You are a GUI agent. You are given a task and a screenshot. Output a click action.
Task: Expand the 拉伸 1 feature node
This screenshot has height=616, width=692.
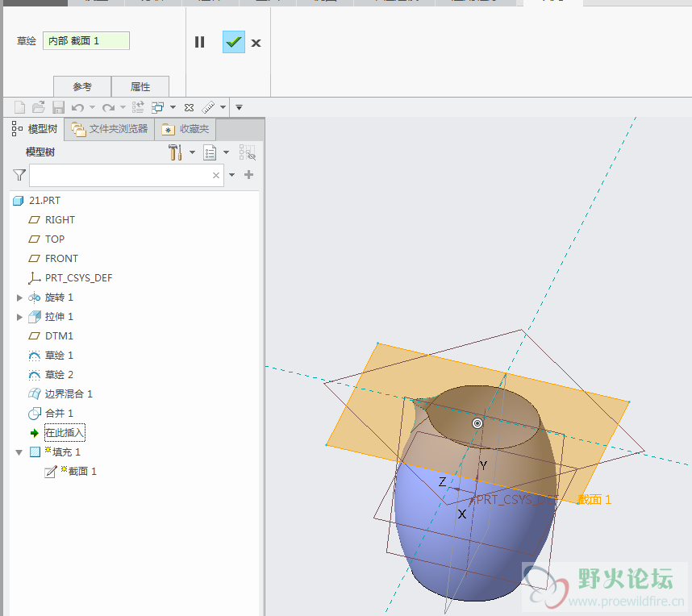pos(19,317)
